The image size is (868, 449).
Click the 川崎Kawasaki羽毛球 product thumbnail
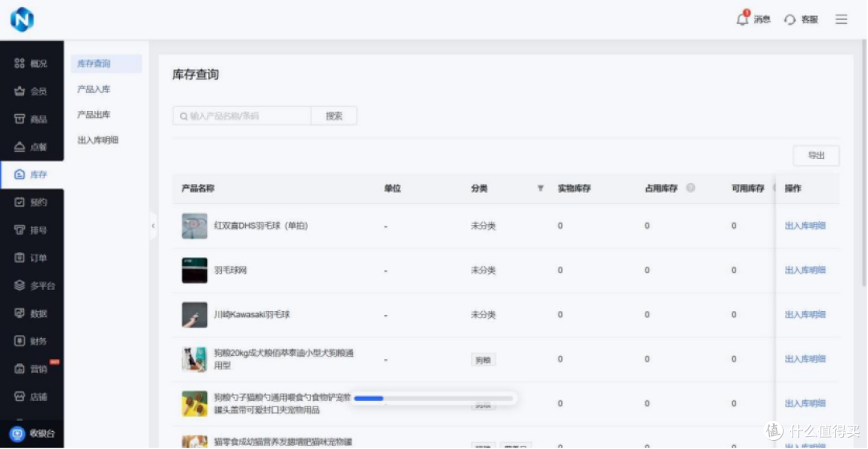point(194,315)
